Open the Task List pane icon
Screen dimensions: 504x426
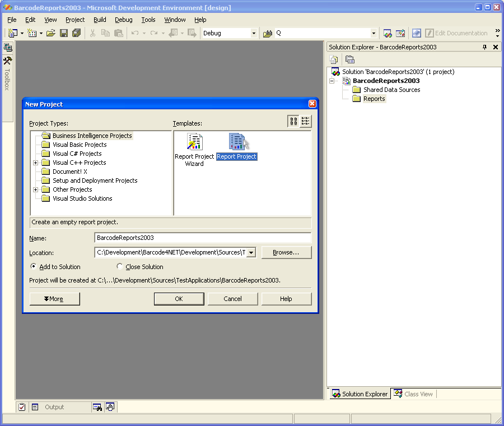pyautogui.click(x=22, y=407)
